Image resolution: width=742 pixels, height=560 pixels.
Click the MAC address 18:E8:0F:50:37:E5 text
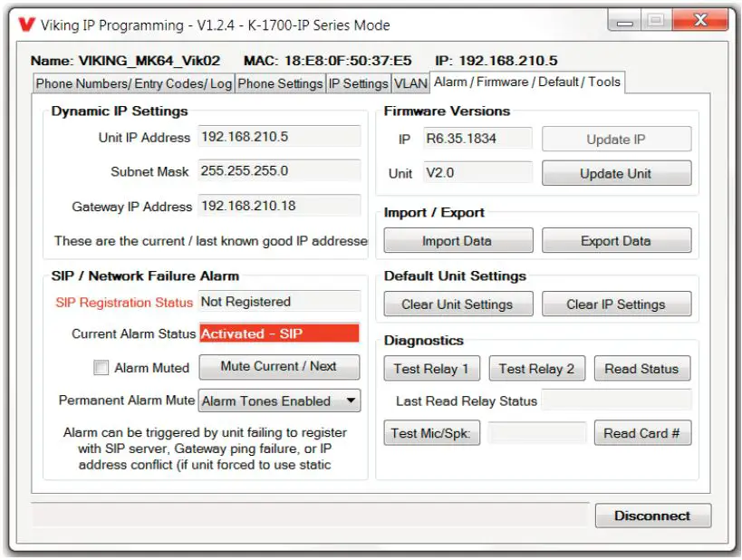pyautogui.click(x=327, y=61)
